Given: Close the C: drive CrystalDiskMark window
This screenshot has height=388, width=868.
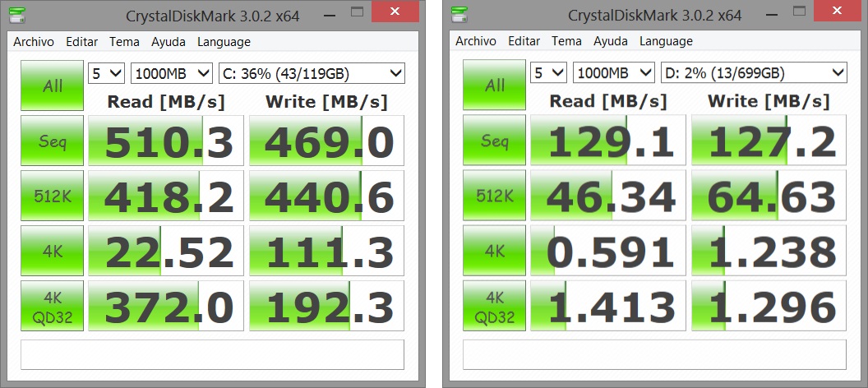Looking at the screenshot, I should [395, 12].
